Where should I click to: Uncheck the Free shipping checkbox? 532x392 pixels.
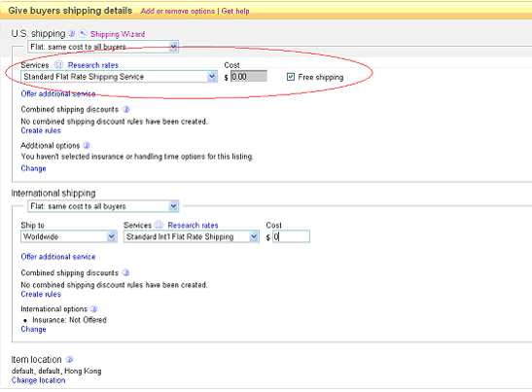point(291,77)
